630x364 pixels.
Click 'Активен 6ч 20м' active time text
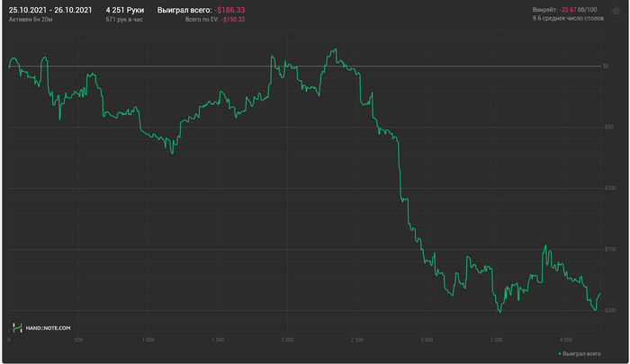pyautogui.click(x=31, y=19)
